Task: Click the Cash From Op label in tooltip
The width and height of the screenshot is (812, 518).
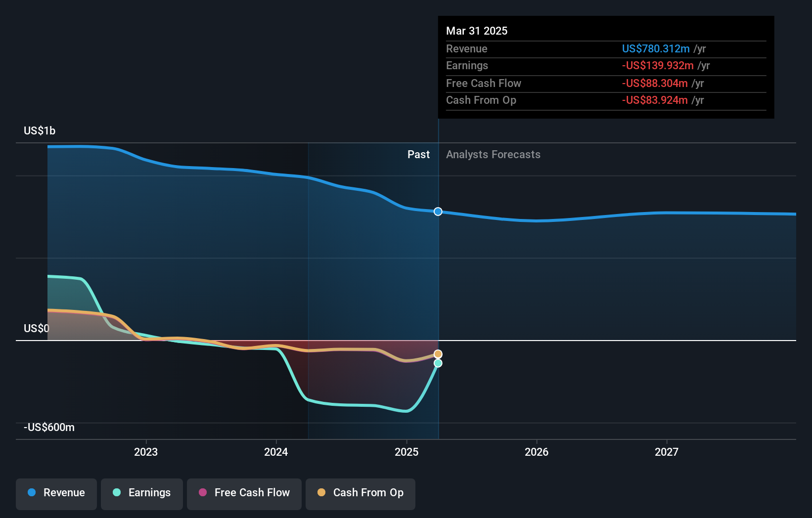Action: click(481, 100)
